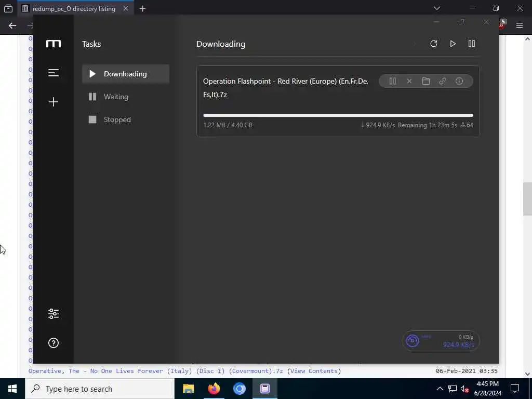Click the browser page vertical scrollbar thumb
532x399 pixels.
[527, 199]
